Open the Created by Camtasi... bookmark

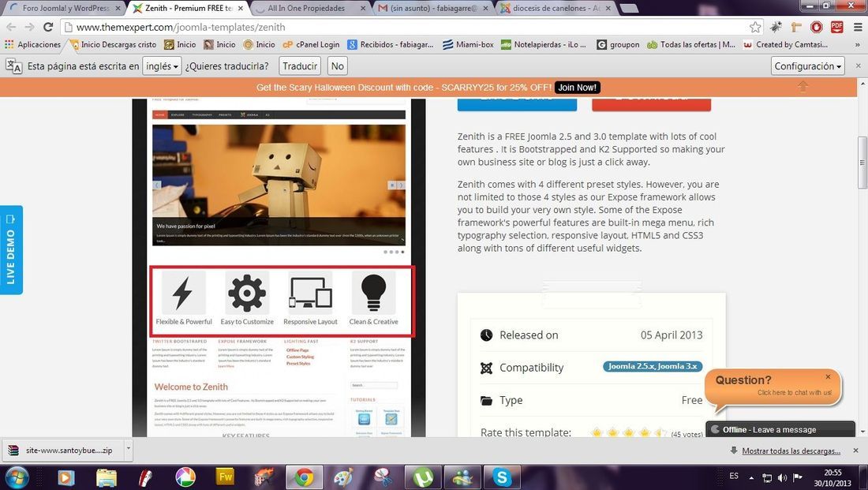[785, 44]
